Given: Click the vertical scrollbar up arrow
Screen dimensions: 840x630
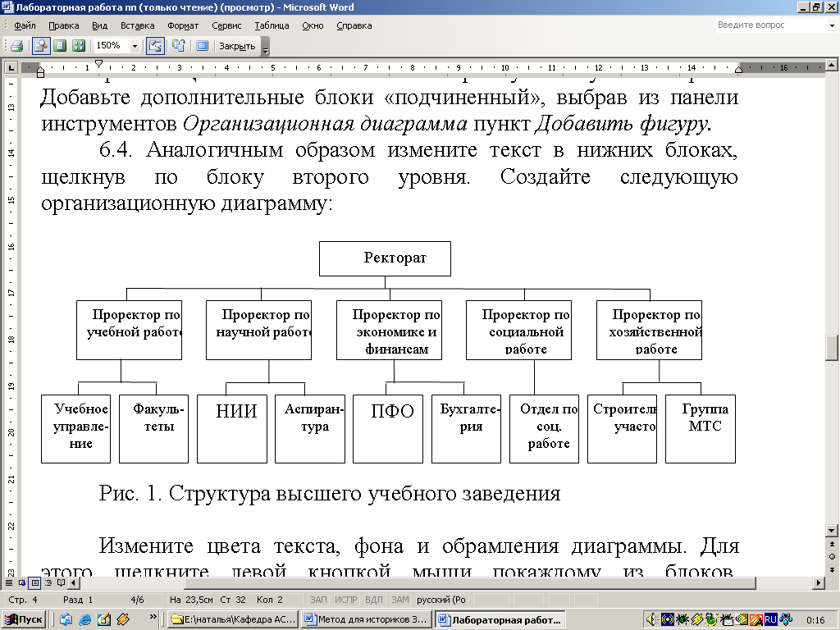Looking at the screenshot, I should click(x=832, y=66).
